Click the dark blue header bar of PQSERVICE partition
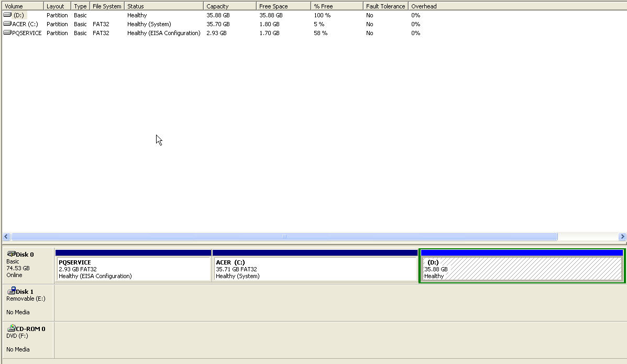627x364 pixels. tap(133, 253)
